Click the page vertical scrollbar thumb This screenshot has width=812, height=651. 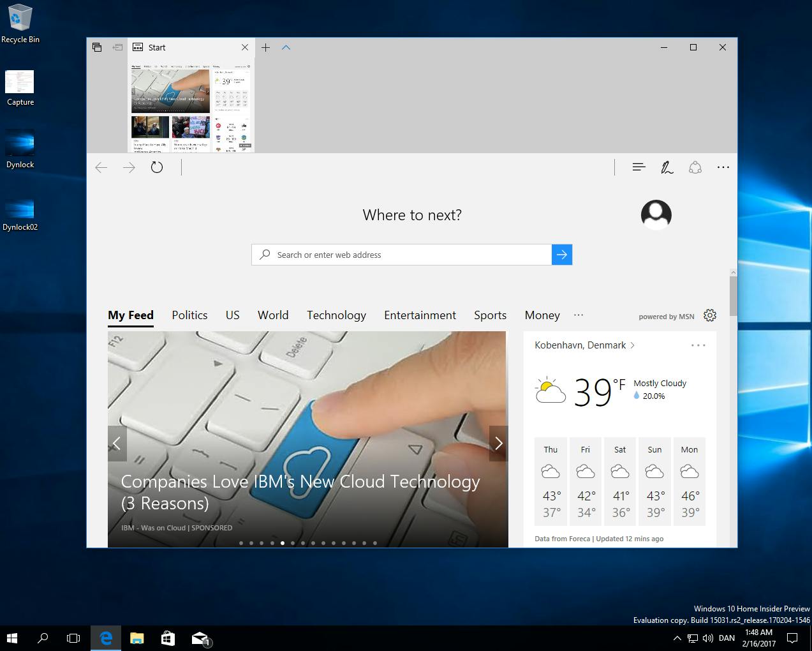[733, 296]
